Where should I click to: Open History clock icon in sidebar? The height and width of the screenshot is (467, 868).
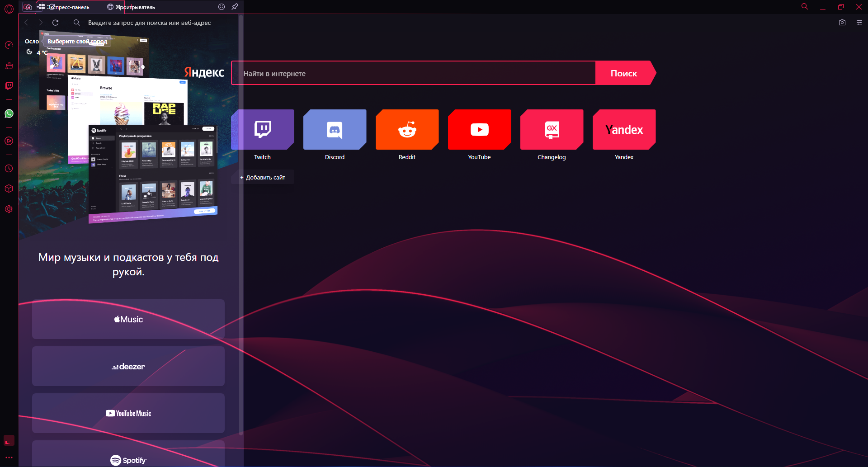pos(9,169)
